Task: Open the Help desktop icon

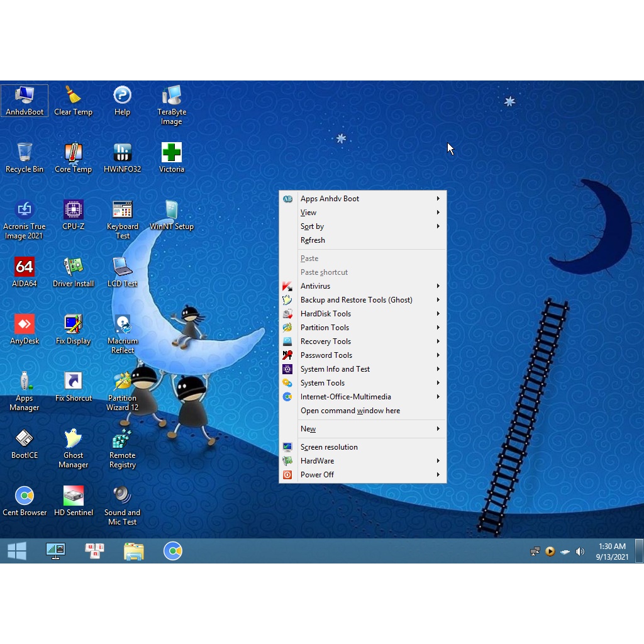Action: click(122, 101)
